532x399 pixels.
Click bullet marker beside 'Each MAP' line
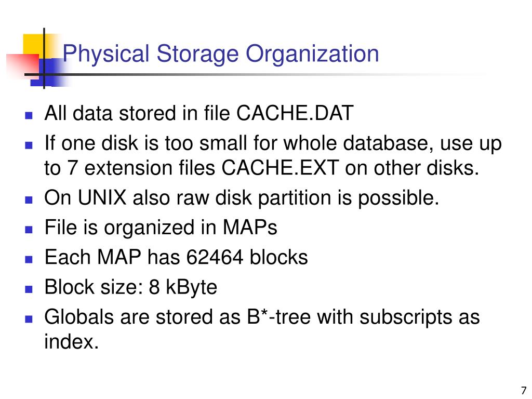point(29,260)
